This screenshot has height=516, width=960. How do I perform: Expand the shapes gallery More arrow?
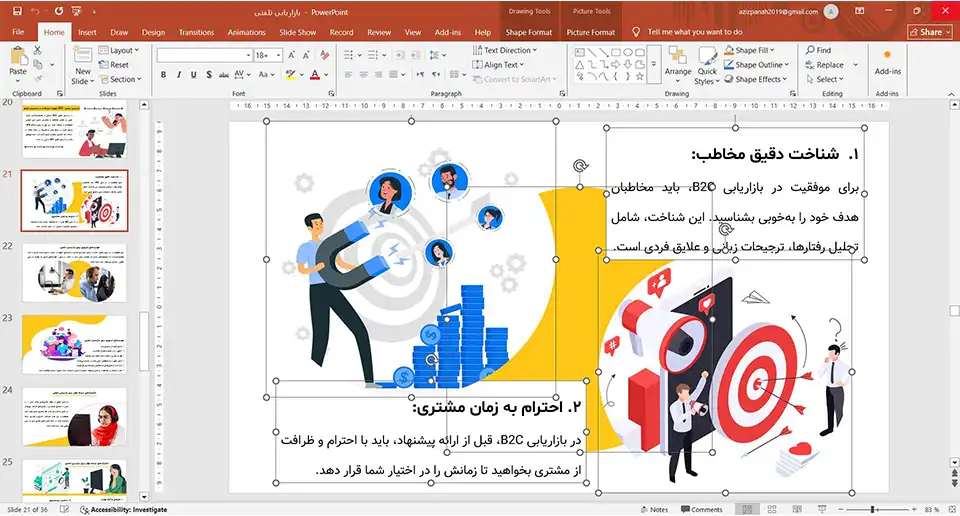point(654,64)
